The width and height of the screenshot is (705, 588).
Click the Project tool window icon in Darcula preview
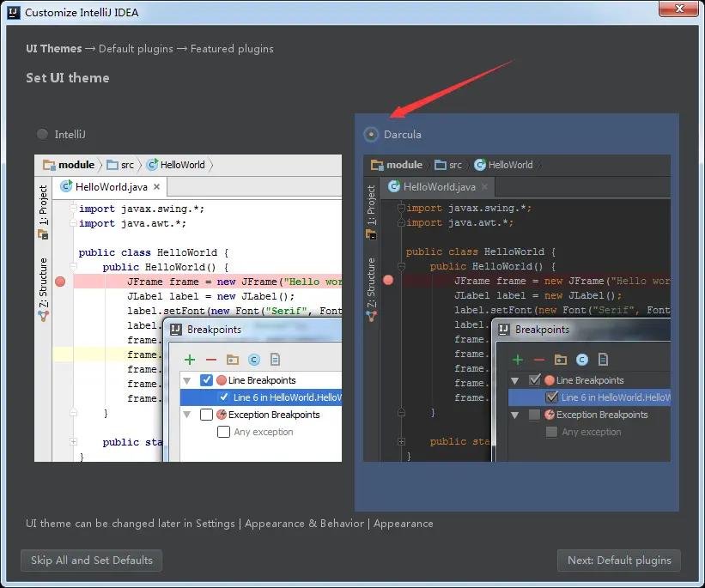tap(371, 234)
